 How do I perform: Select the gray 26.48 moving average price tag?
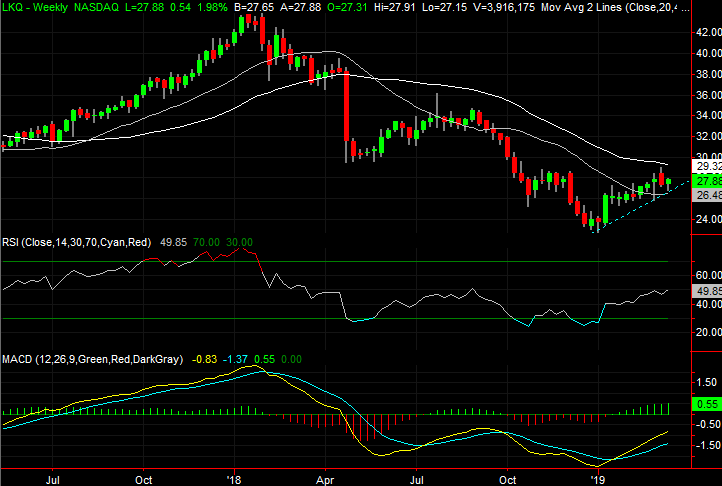pos(707,195)
